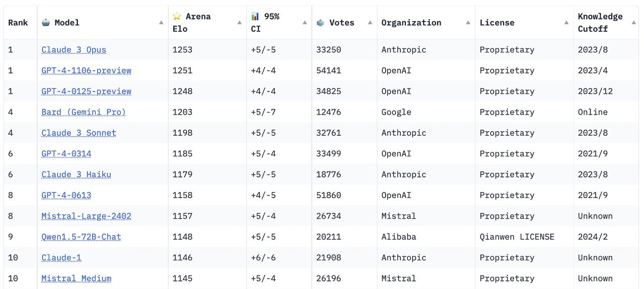The image size is (644, 289).
Task: Sort by Arena Elo arrow
Action: click(239, 23)
